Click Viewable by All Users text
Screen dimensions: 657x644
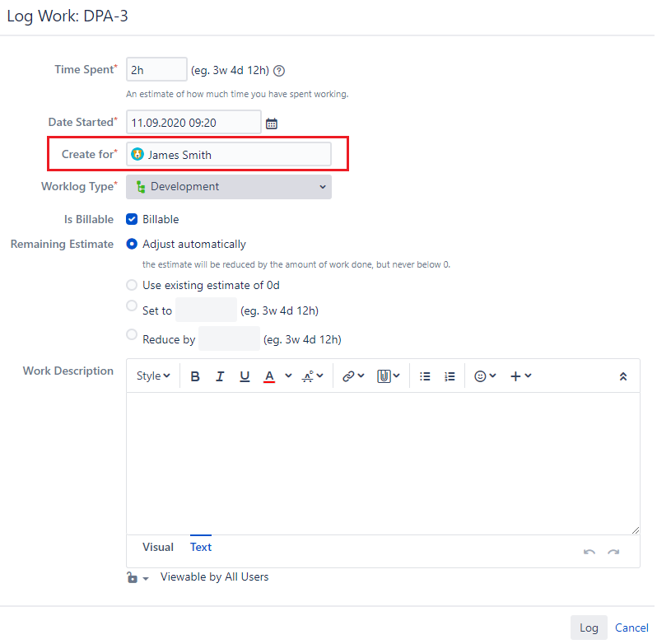coord(214,577)
